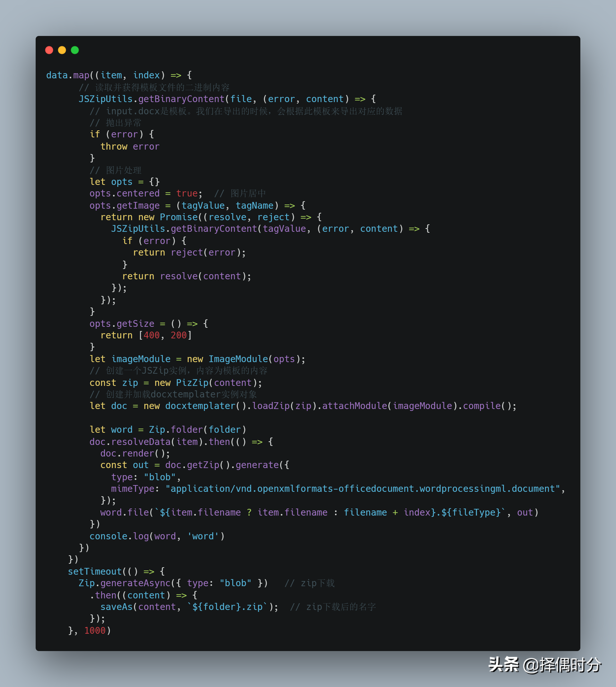The image size is (616, 687).
Task: Click the word.file template string line
Action: coord(319,512)
